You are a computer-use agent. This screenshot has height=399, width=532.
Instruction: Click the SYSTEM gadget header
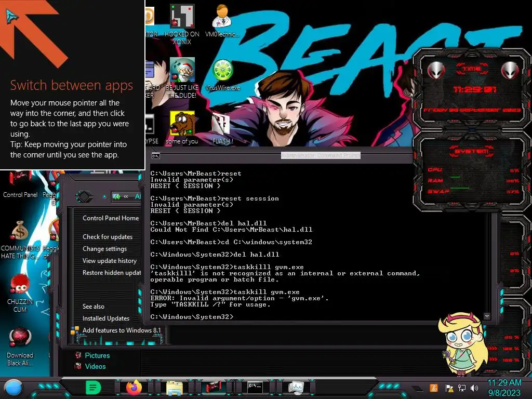tap(472, 151)
